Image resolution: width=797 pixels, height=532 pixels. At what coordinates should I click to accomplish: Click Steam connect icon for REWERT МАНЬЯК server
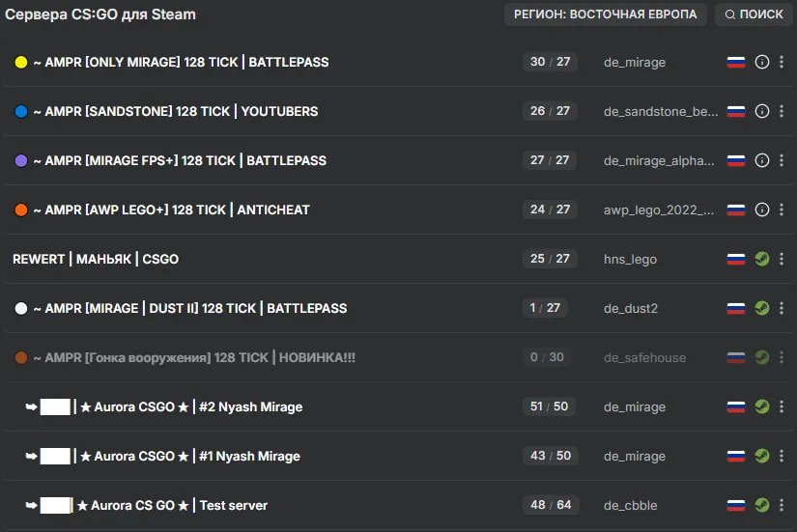coord(761,259)
